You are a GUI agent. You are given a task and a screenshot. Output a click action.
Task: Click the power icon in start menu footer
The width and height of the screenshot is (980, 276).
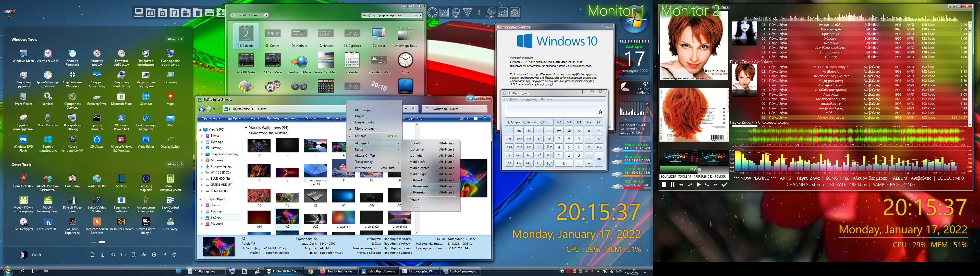click(x=174, y=255)
